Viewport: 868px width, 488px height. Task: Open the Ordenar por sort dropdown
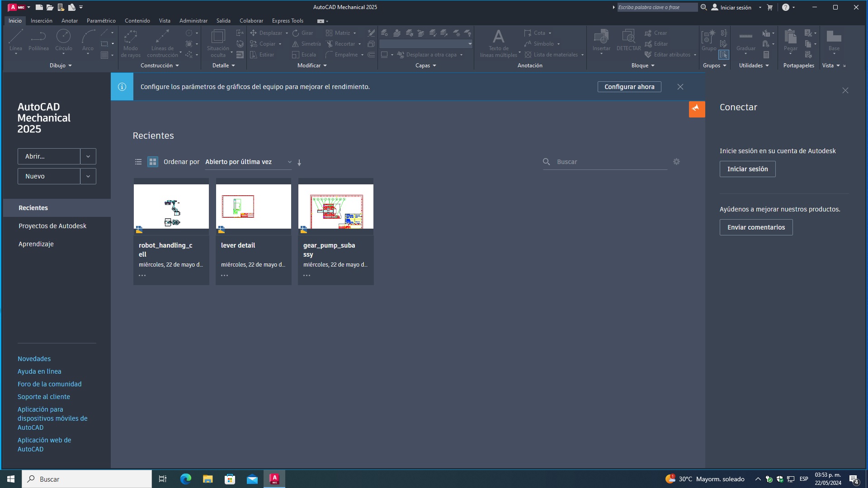click(248, 162)
